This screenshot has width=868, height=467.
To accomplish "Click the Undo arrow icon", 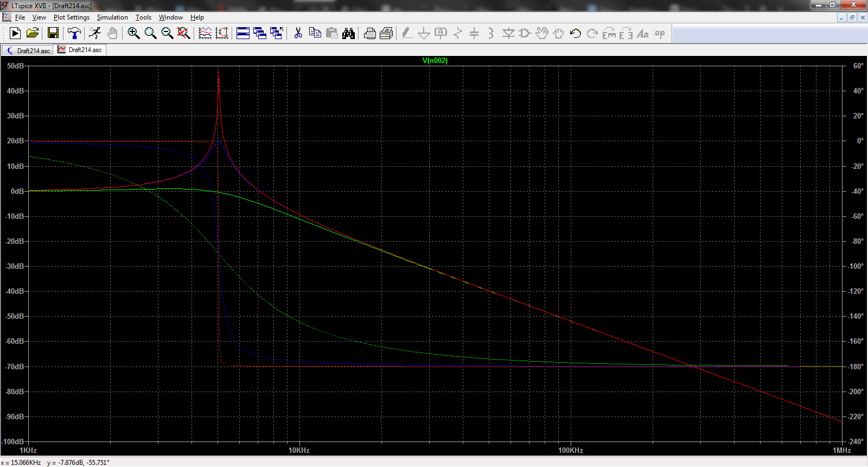I will tap(575, 33).
